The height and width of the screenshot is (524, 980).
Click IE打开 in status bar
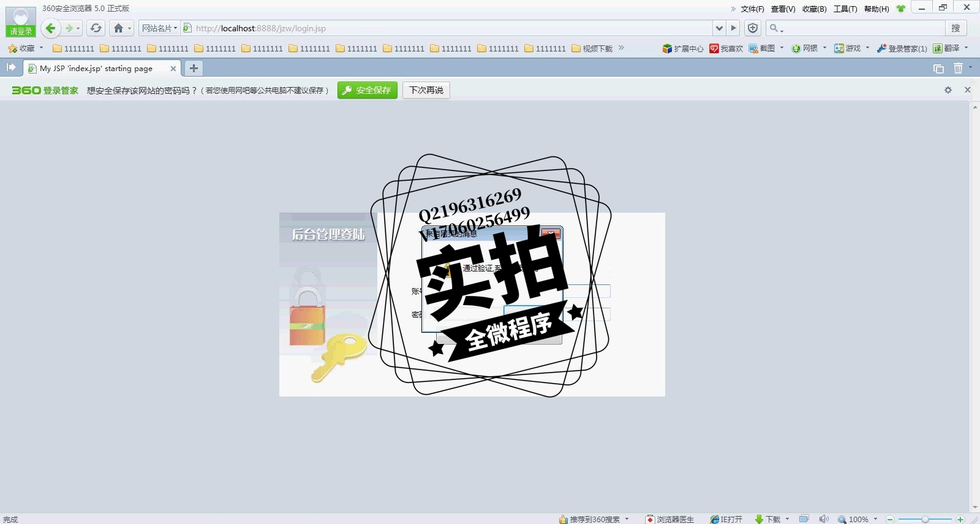[x=726, y=519]
